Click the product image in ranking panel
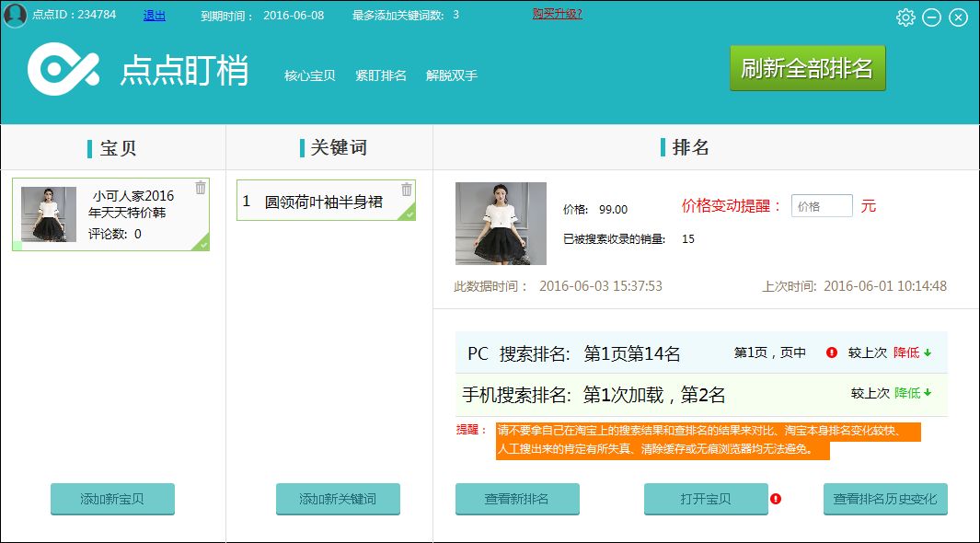 [x=501, y=224]
